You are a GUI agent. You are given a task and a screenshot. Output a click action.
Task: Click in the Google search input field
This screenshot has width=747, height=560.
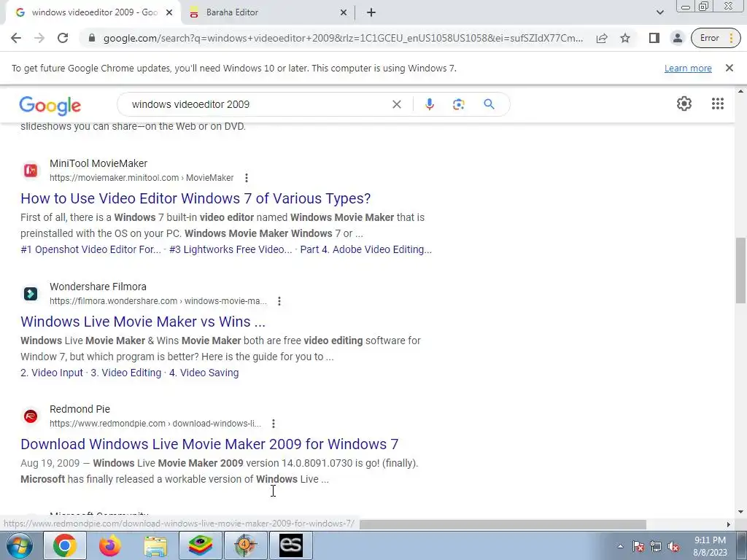(x=258, y=104)
